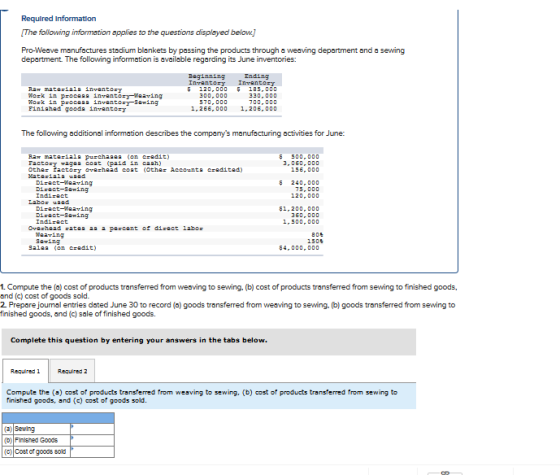
Task: Click the blue corner marker in Cost of goods sold cell
Action: (72, 448)
